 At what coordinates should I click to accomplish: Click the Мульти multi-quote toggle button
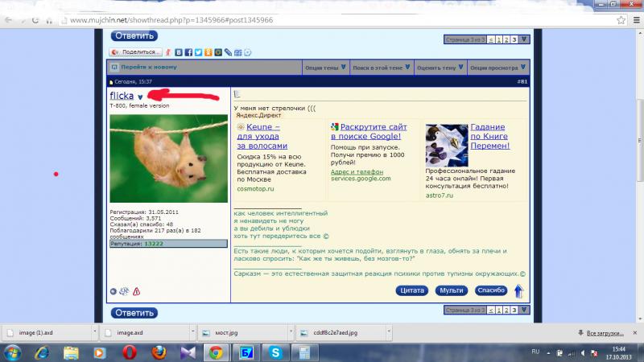[452, 290]
